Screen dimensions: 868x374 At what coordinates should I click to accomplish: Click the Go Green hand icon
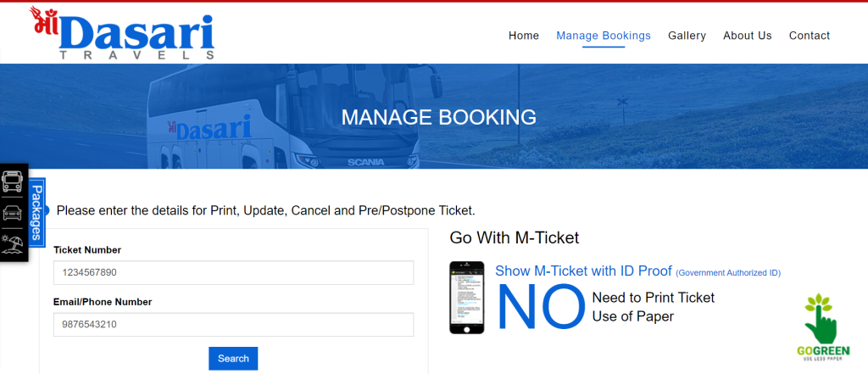[822, 327]
